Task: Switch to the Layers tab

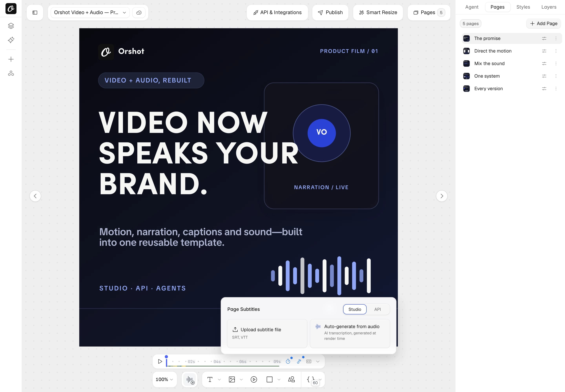Action: 549,7
